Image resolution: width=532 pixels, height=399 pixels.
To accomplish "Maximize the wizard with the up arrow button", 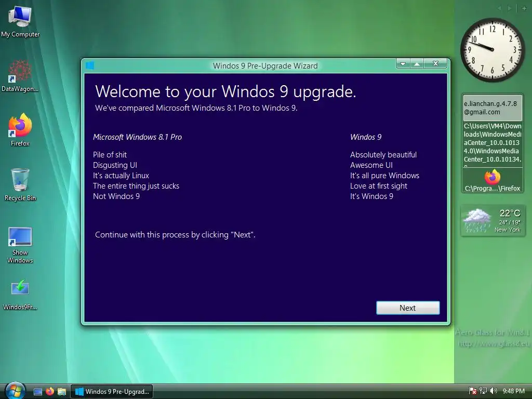I will pyautogui.click(x=417, y=64).
